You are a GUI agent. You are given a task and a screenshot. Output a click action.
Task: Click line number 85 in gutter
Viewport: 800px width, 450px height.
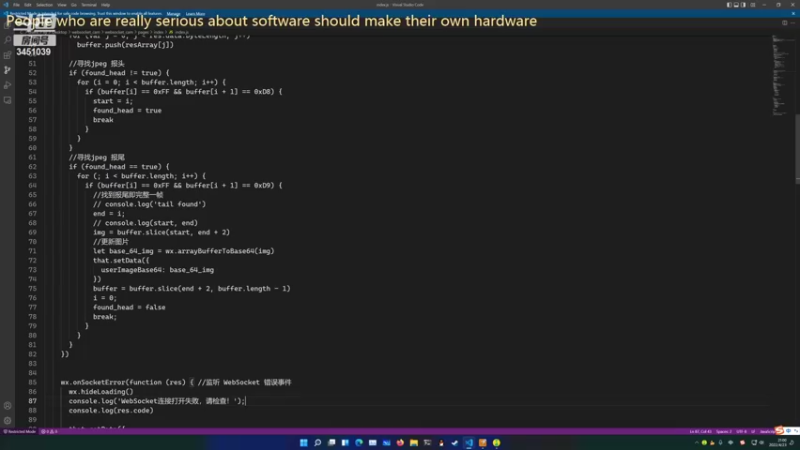pos(32,382)
